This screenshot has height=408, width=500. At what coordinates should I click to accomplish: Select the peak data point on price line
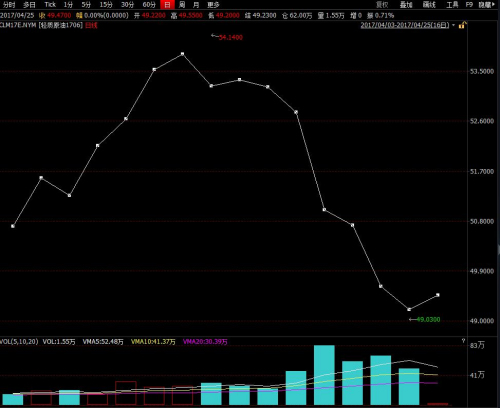coord(182,54)
